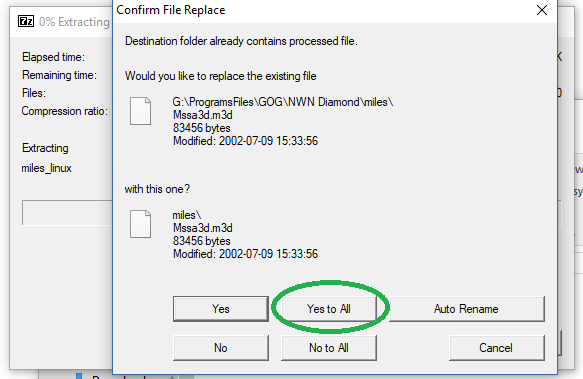
Task: Click the Elapsed time label
Action: coord(54,57)
